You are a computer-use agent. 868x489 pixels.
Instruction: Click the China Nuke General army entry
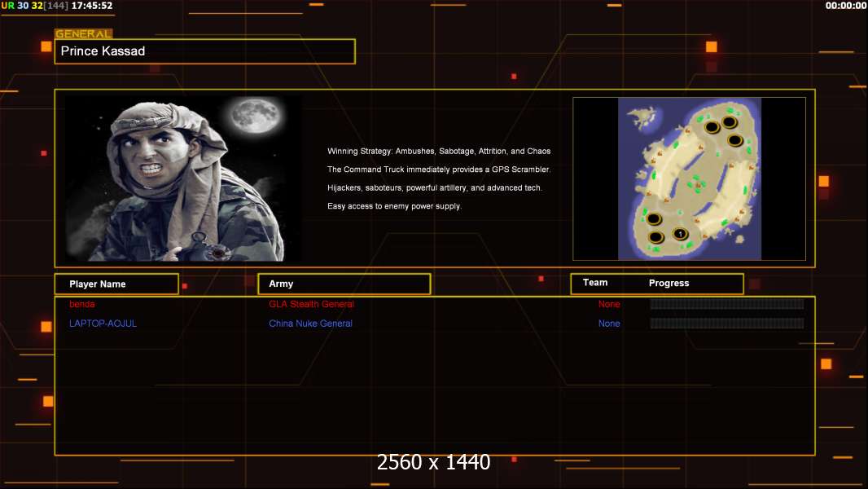310,324
